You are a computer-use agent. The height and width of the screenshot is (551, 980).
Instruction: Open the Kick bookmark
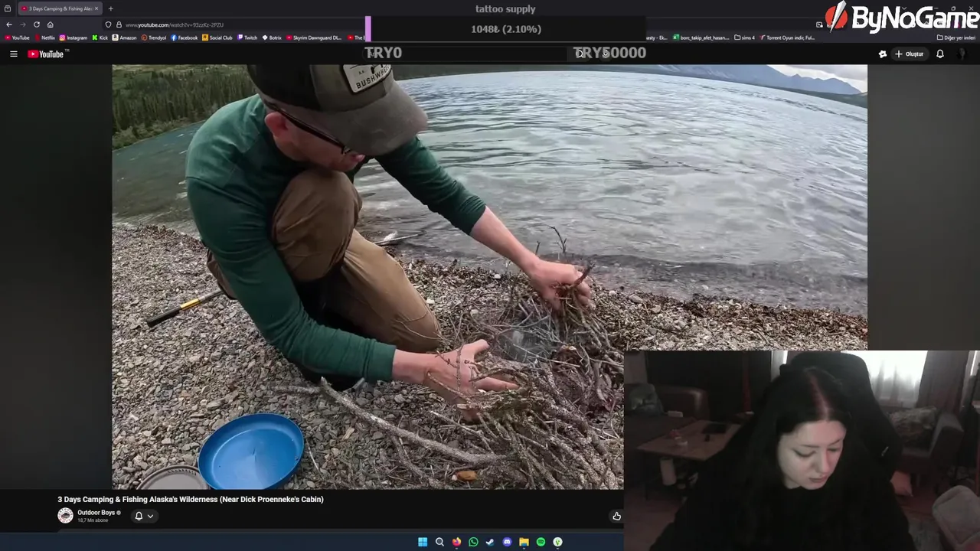coord(100,37)
